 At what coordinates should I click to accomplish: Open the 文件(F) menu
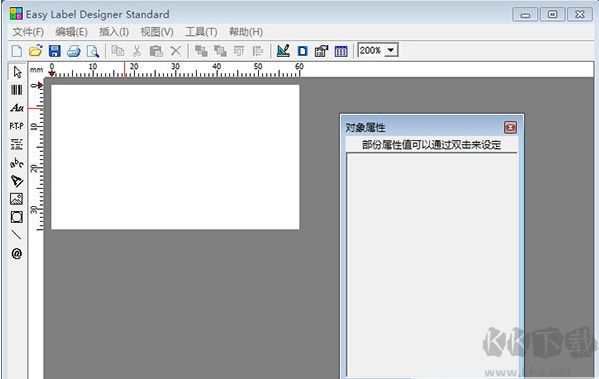click(28, 32)
